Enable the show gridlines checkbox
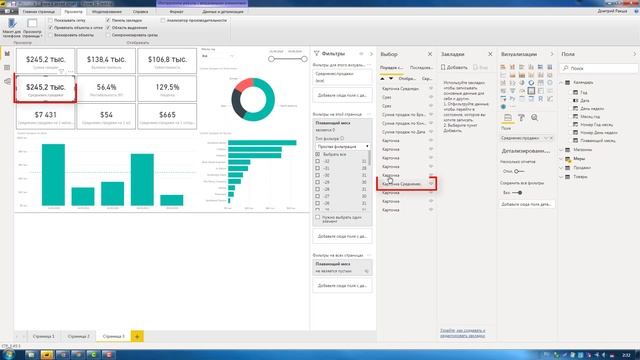Screen dimensions: 640x360 pyautogui.click(x=51, y=20)
